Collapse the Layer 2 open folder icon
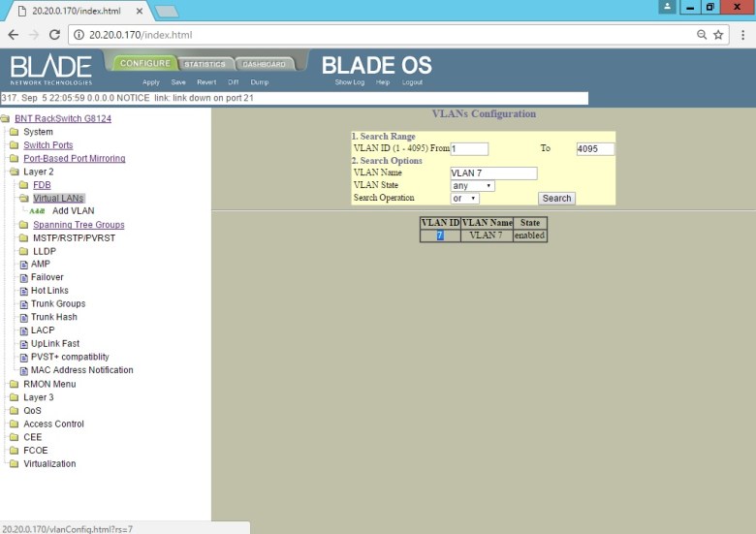Viewport: 756px width, 534px height. (x=14, y=172)
